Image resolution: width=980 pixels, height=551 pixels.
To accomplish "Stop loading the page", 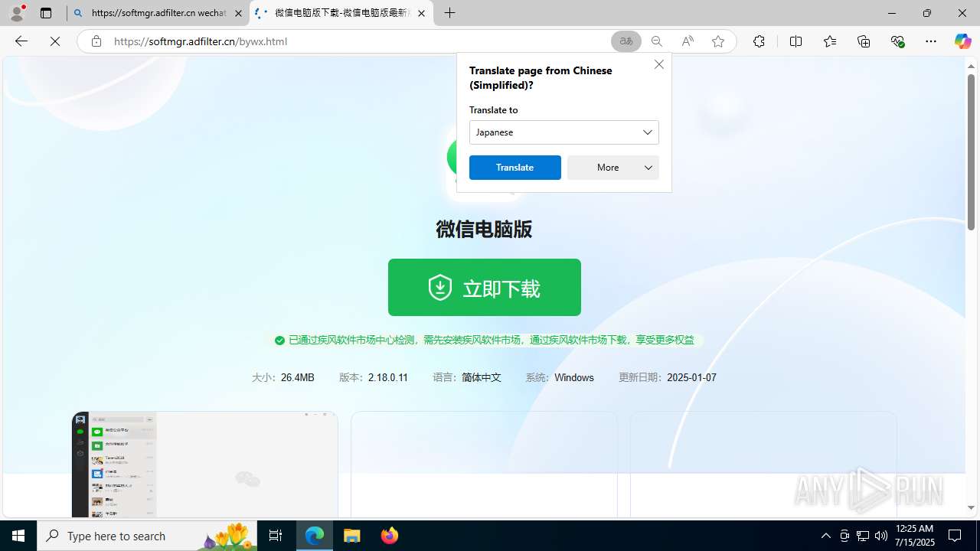I will [55, 41].
